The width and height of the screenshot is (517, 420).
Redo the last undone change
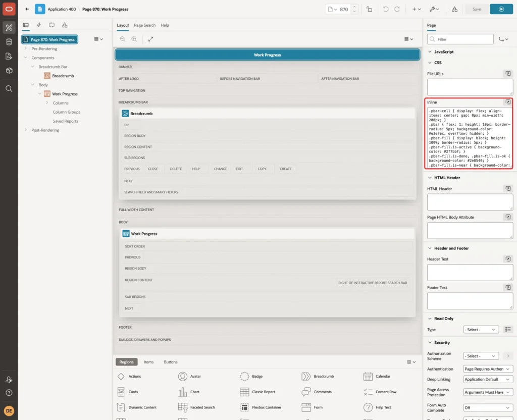[397, 9]
